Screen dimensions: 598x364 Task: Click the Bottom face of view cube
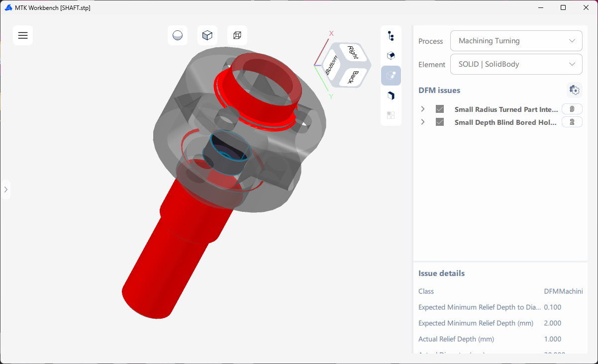point(332,65)
